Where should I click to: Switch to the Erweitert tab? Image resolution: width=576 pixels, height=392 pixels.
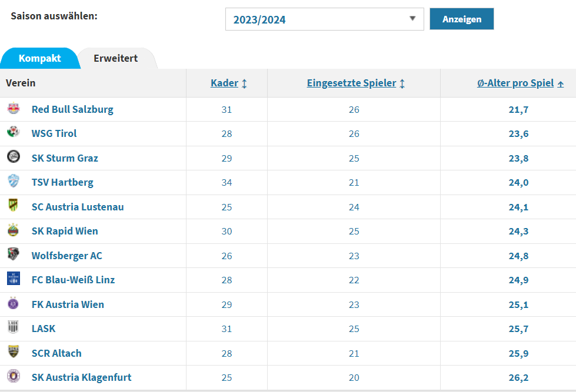tap(116, 58)
